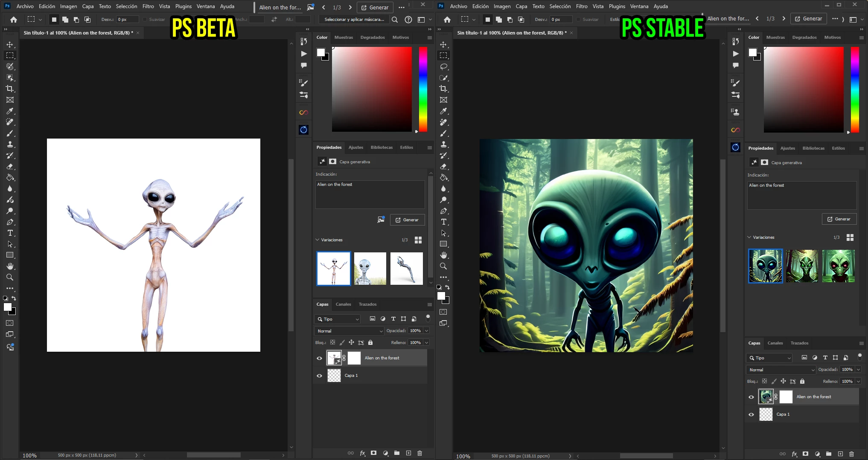Go to previous variation arrow in PS Beta top bar
The width and height of the screenshot is (868, 460).
tap(323, 7)
